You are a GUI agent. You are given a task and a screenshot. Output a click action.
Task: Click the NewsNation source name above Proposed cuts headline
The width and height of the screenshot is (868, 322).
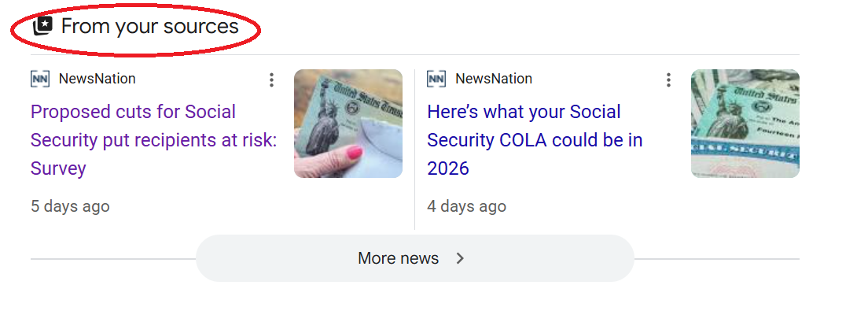pos(97,79)
